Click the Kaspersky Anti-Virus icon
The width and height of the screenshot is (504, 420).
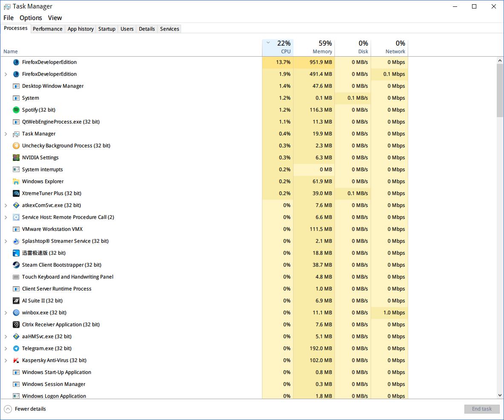pyautogui.click(x=16, y=360)
